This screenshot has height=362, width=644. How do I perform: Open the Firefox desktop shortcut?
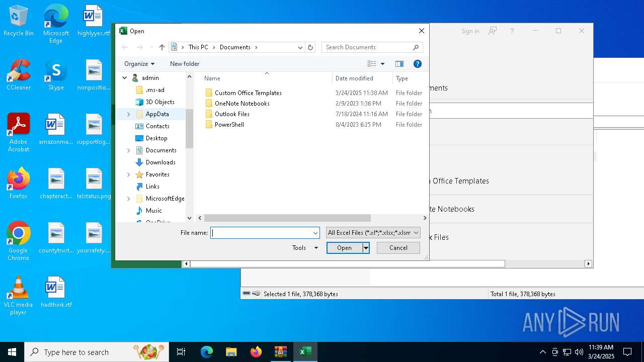point(19,184)
